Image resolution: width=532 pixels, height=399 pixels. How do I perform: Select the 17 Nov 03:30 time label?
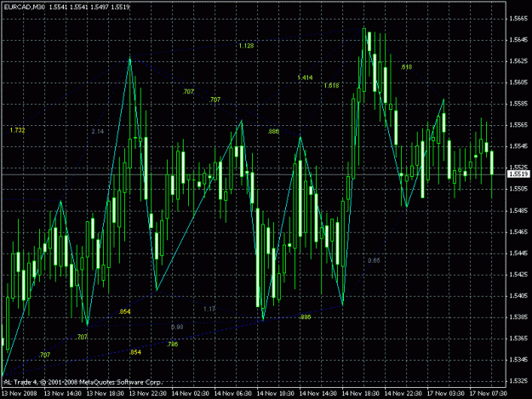445,394
